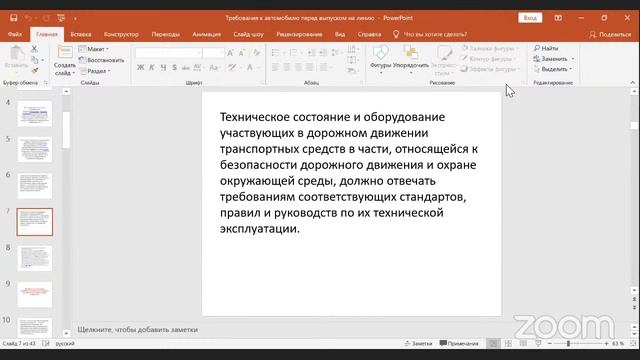Open ribbon display options icon in title bar
The height and width of the screenshot is (360, 640).
[x=558, y=18]
